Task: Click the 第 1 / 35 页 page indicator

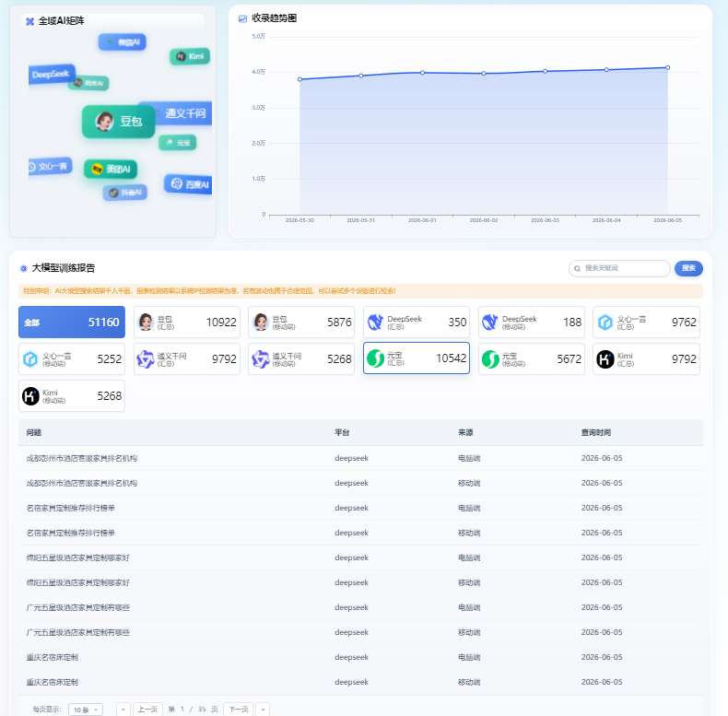Action: click(194, 710)
